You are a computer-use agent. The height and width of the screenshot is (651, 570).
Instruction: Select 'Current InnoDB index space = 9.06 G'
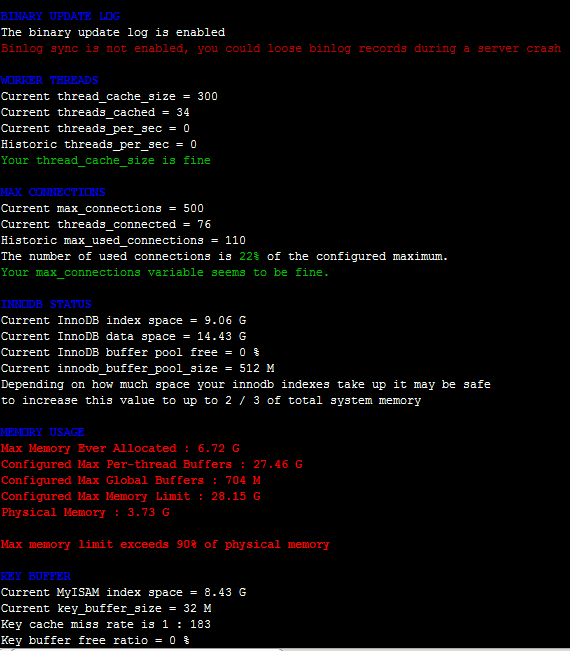[123, 321]
